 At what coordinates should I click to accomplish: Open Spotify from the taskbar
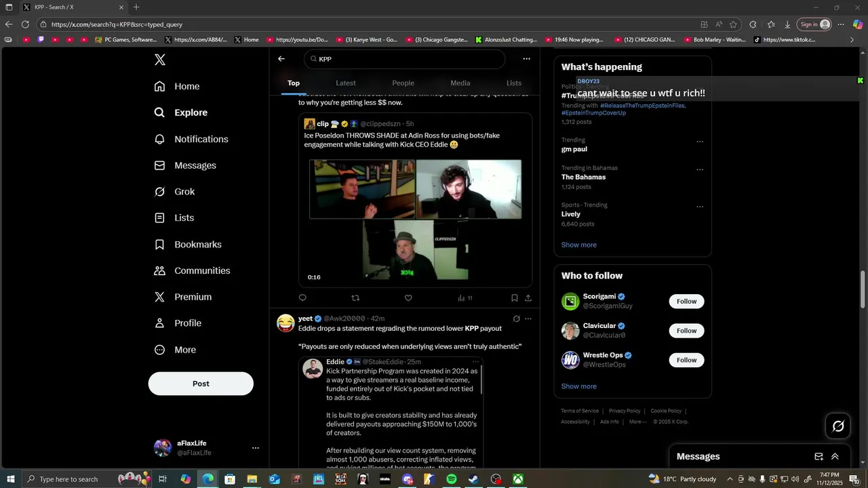(452, 479)
